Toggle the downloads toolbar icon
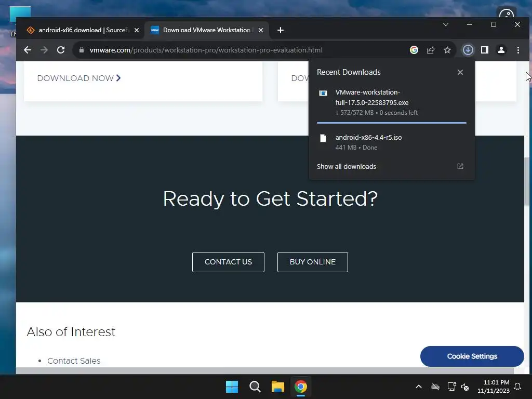 point(468,50)
